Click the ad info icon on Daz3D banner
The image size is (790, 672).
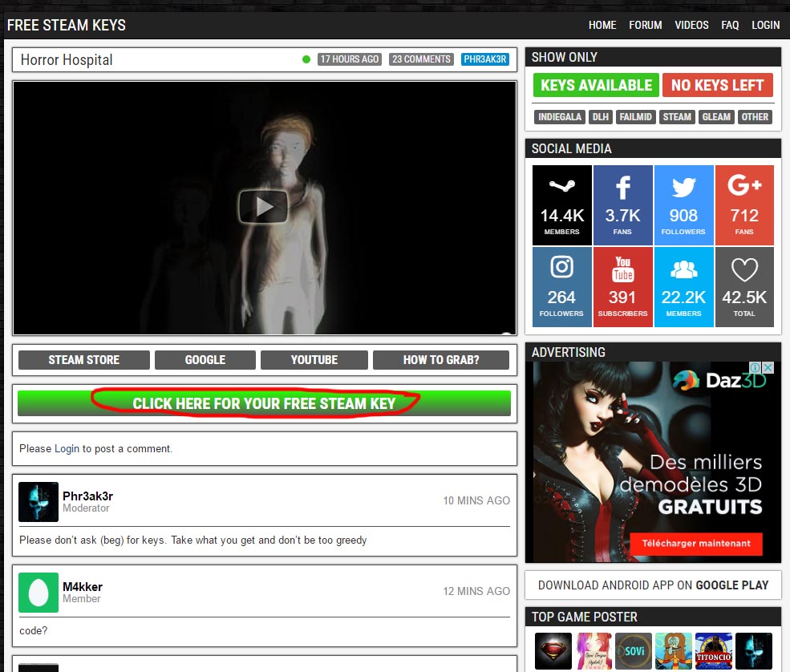pyautogui.click(x=756, y=368)
